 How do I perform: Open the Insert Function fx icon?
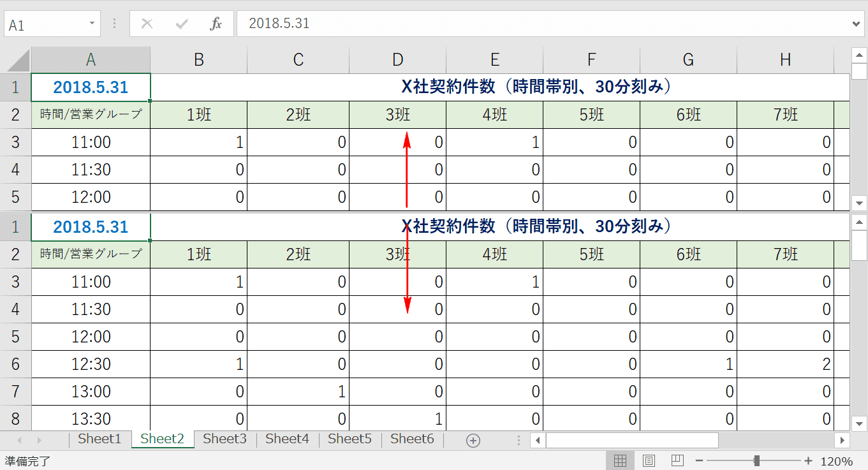click(x=216, y=24)
